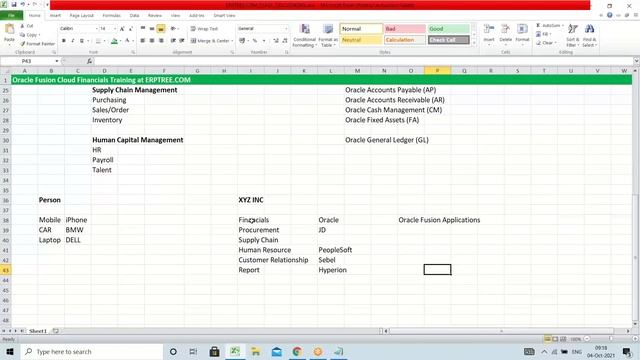Click the Cut scissors icon
Image resolution: width=640 pixels, height=360 pixels.
point(23,26)
